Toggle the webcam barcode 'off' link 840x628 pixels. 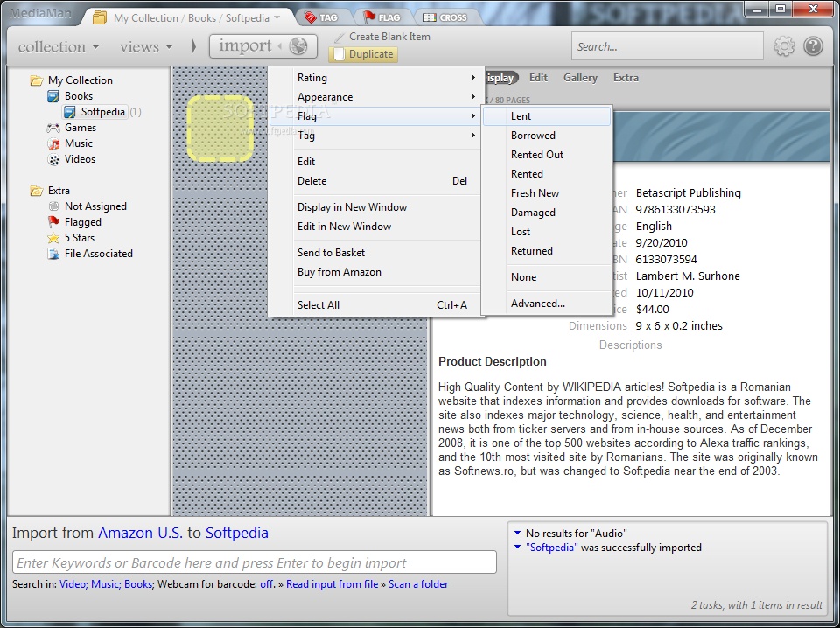coord(267,584)
